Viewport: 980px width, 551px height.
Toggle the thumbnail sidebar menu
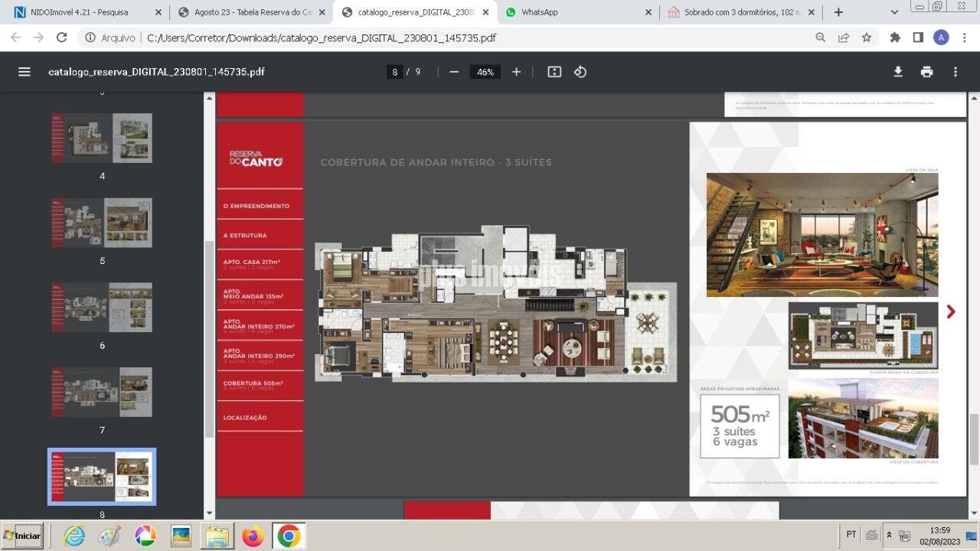[x=24, y=72]
